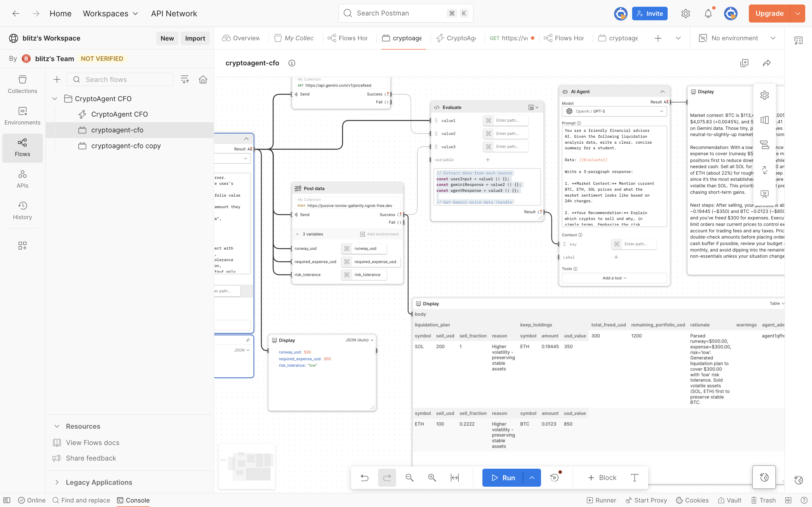Open the APIs sidebar section
Viewport: 812px width, 507px height.
(23, 179)
